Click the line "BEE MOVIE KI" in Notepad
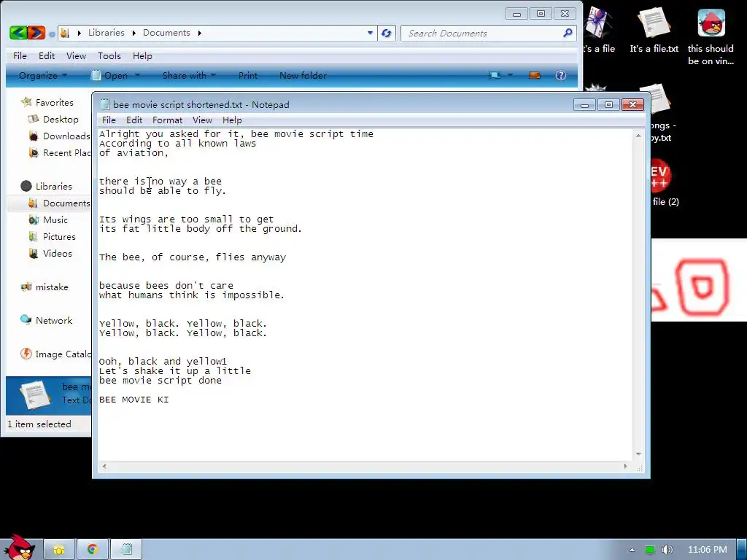 coord(134,400)
